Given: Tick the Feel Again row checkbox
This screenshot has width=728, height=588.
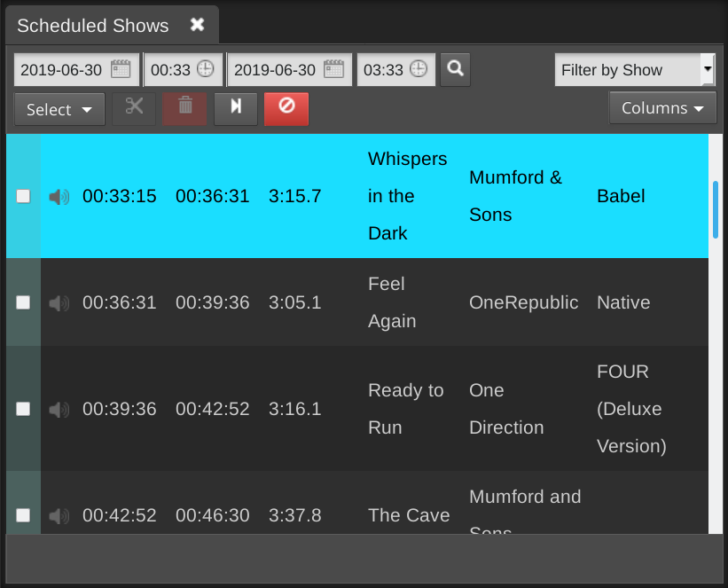Looking at the screenshot, I should [23, 303].
